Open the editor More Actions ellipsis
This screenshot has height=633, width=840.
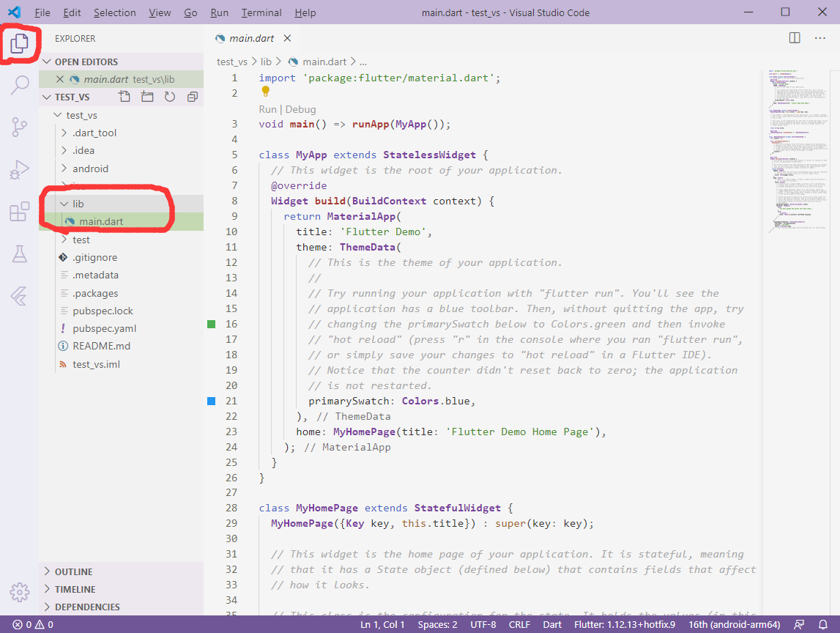819,38
